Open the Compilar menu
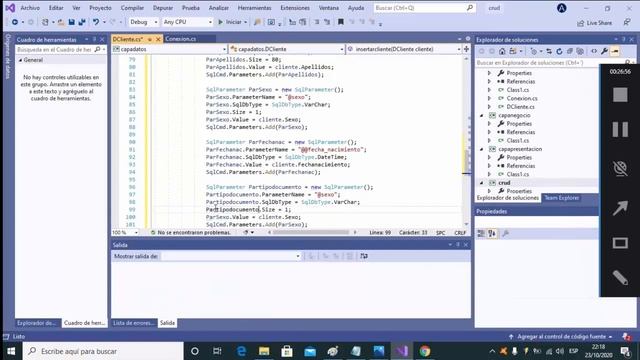Image resolution: width=640 pixels, height=360 pixels. click(132, 8)
